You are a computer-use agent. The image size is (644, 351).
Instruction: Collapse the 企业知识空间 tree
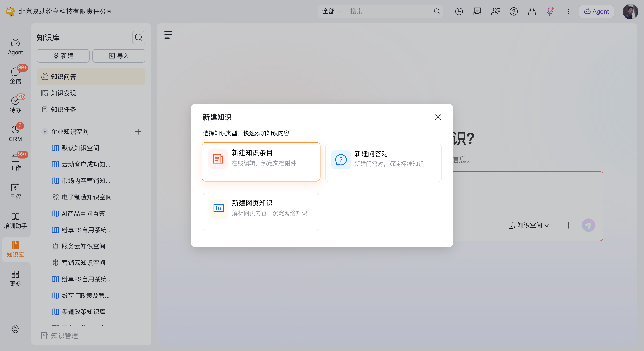[x=44, y=131]
